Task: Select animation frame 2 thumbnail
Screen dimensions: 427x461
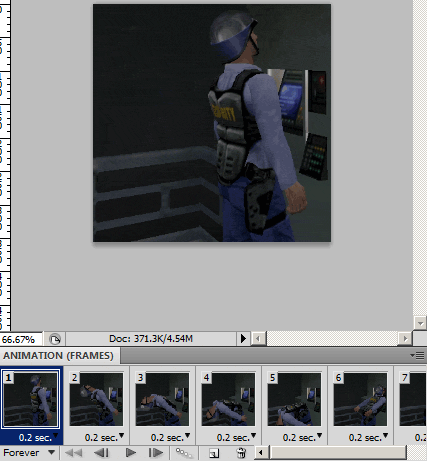Action: (x=96, y=399)
